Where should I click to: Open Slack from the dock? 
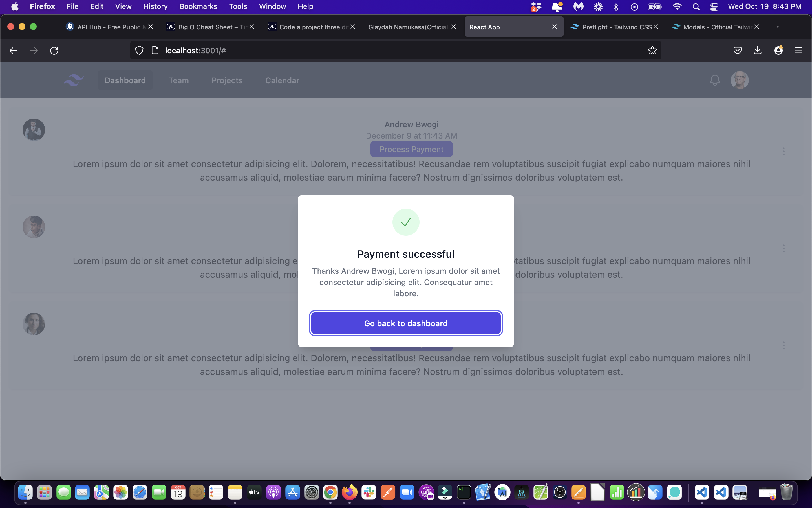click(369, 492)
